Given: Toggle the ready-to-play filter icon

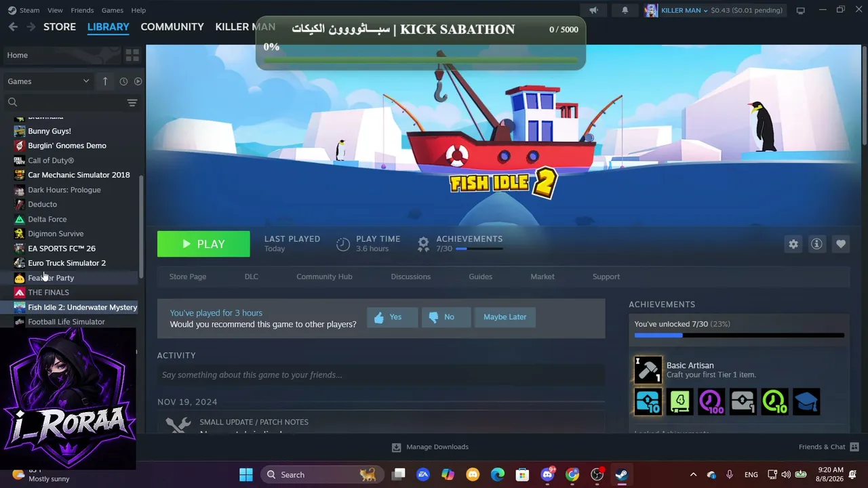Looking at the screenshot, I should point(138,81).
